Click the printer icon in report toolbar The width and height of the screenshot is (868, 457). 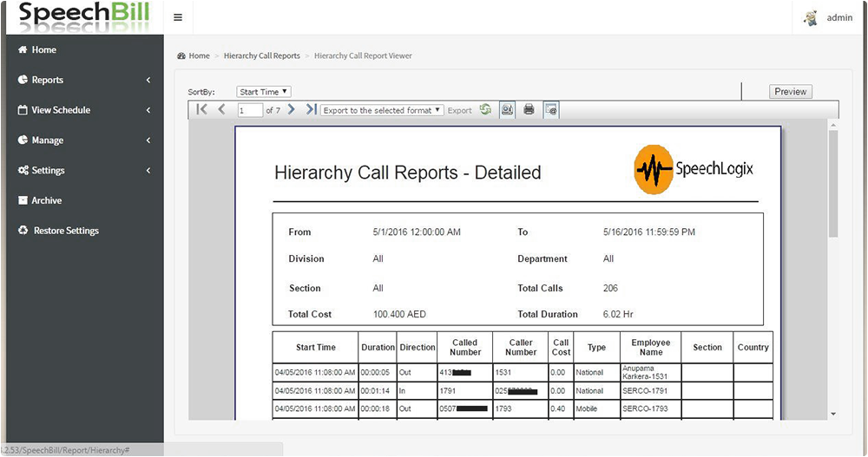[x=529, y=109]
